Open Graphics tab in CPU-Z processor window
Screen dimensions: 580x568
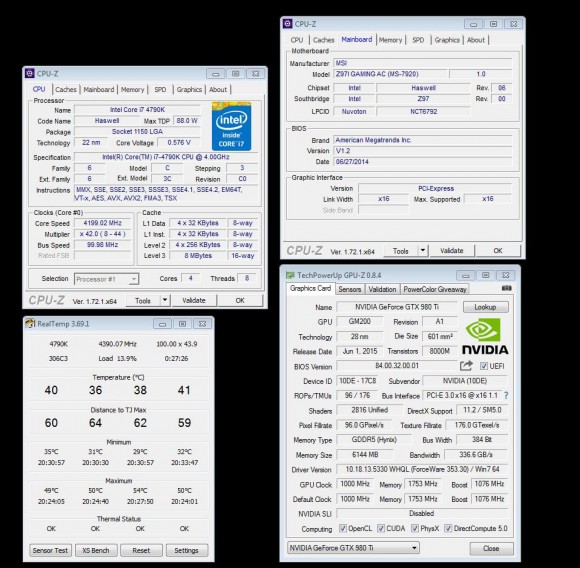(x=189, y=89)
